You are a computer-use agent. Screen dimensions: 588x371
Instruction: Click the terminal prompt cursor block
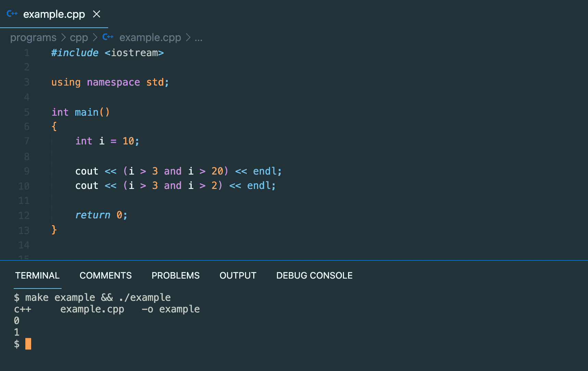pos(28,344)
